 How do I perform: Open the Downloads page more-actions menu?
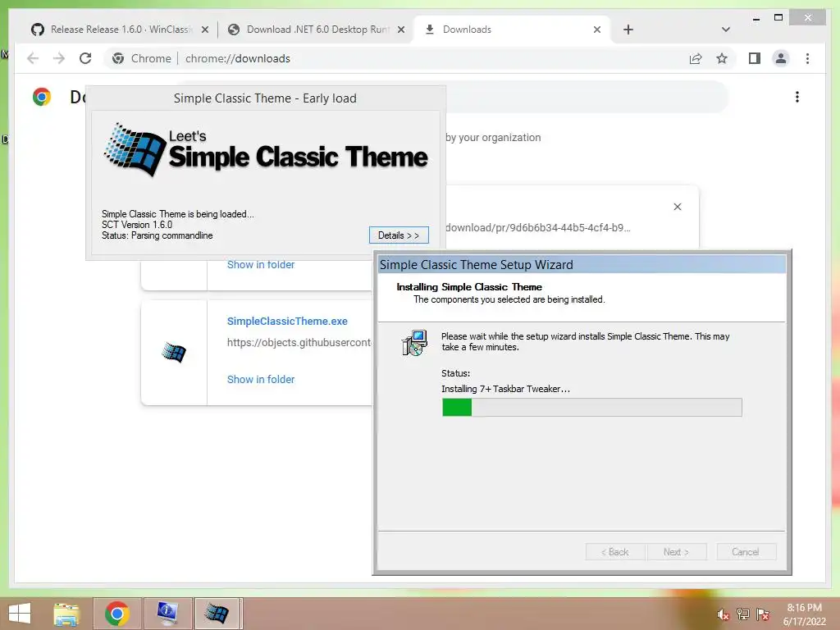[797, 97]
